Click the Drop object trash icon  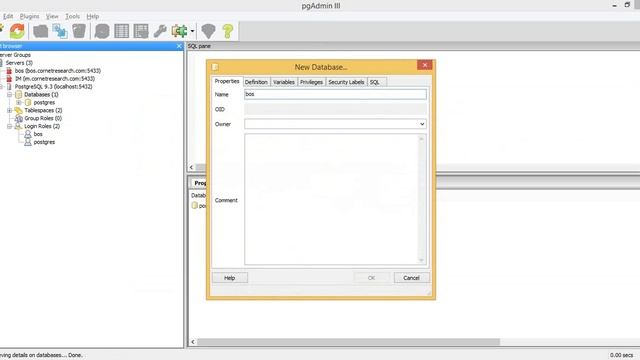point(79,31)
